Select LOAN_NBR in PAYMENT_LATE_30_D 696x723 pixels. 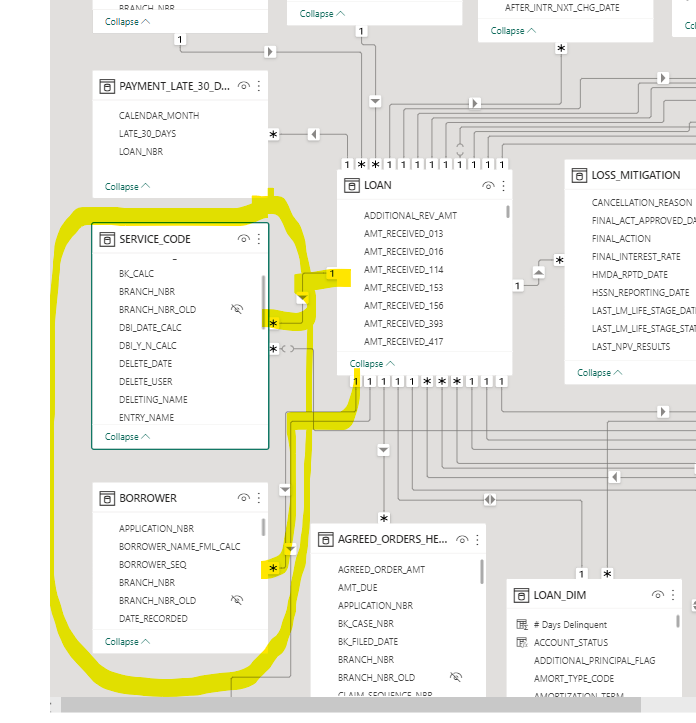tap(141, 151)
